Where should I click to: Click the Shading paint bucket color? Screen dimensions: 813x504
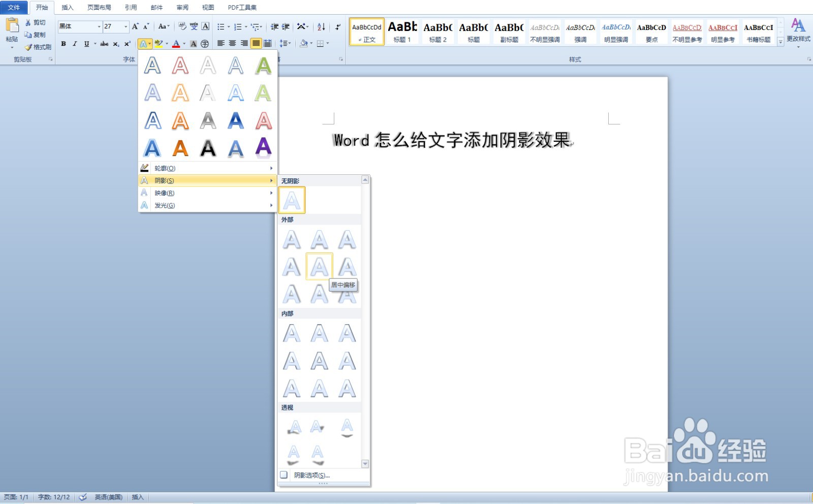click(303, 44)
